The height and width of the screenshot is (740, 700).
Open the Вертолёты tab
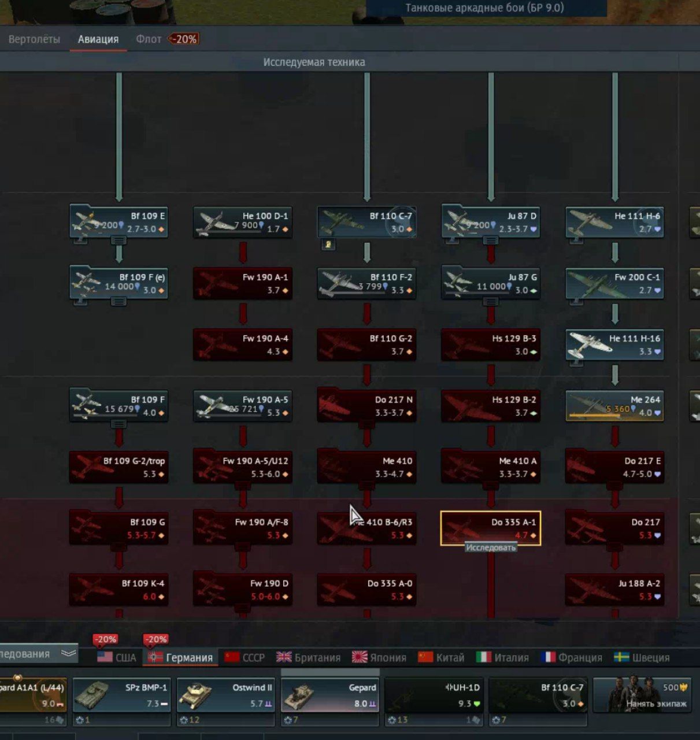(x=34, y=39)
